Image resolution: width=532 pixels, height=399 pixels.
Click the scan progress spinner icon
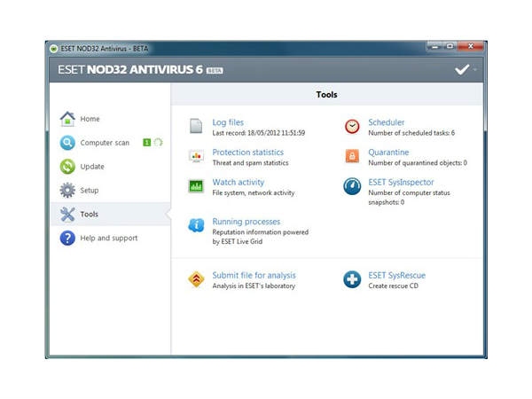[158, 143]
